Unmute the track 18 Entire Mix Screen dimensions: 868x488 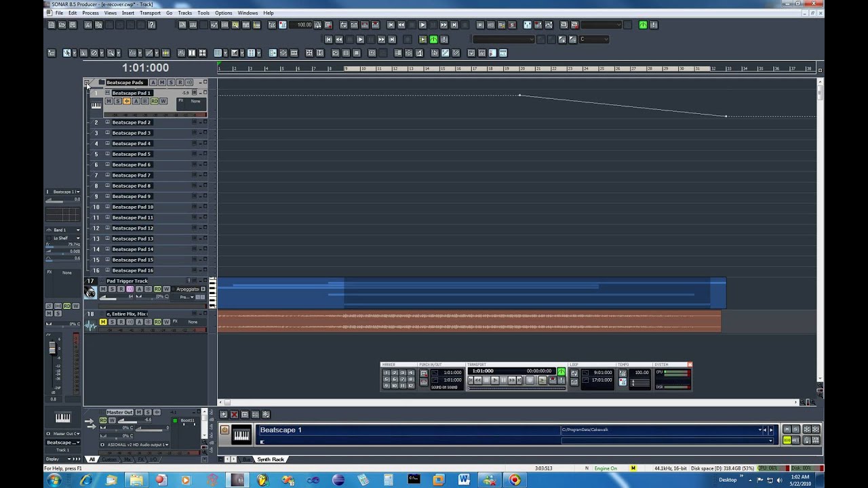pyautogui.click(x=103, y=322)
